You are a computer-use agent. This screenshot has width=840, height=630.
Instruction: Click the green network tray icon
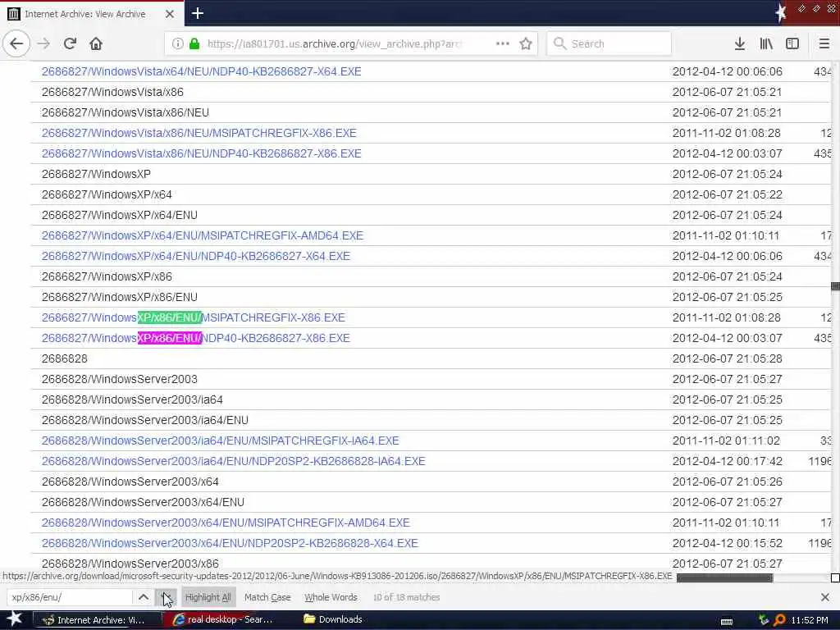click(763, 620)
